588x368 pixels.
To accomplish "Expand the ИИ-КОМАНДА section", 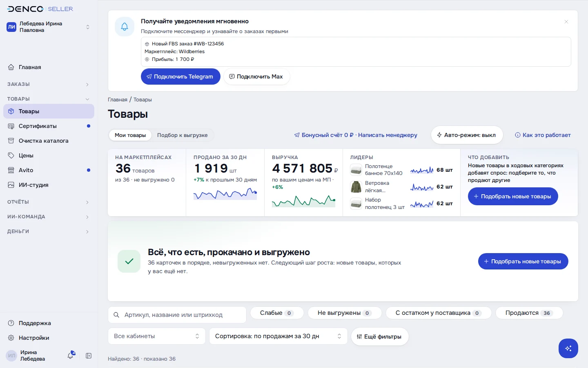I will point(49,217).
